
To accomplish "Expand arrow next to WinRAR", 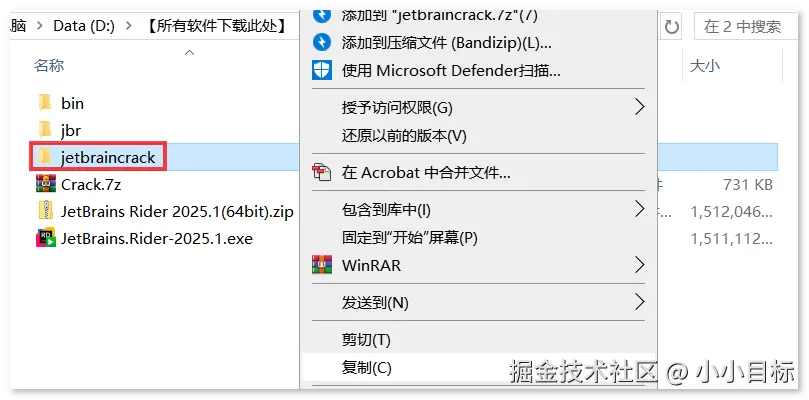I will click(639, 265).
